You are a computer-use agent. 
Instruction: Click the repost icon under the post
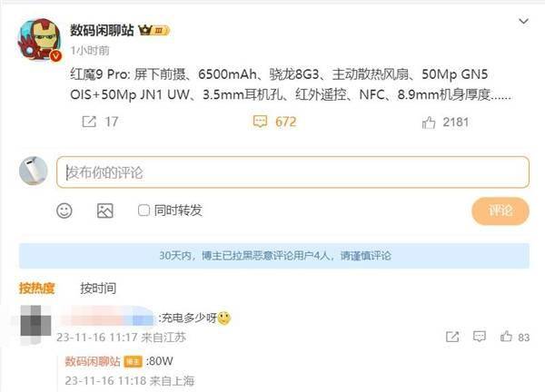click(x=89, y=122)
